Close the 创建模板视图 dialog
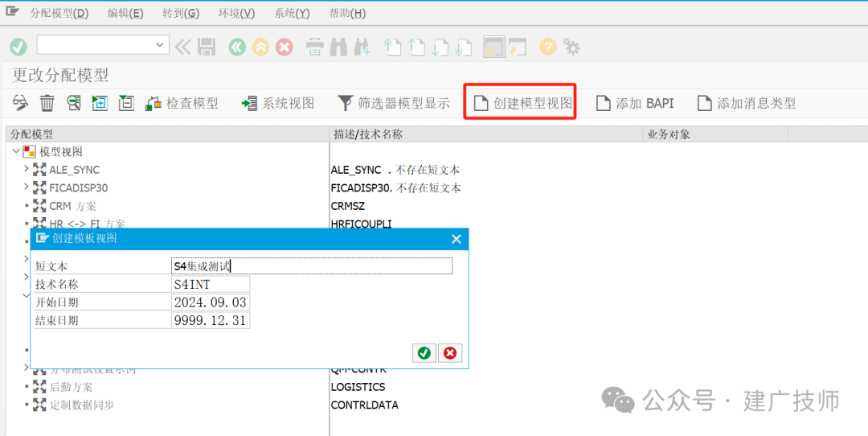This screenshot has height=436, width=868. (457, 239)
